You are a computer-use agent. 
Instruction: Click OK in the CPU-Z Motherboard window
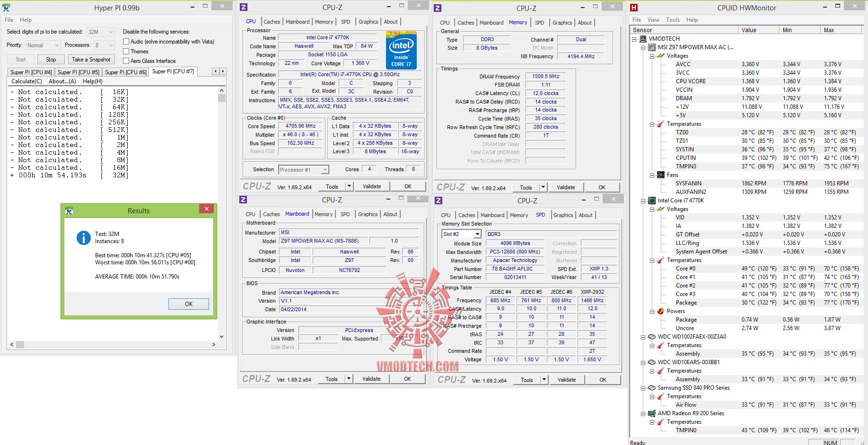[x=407, y=379]
